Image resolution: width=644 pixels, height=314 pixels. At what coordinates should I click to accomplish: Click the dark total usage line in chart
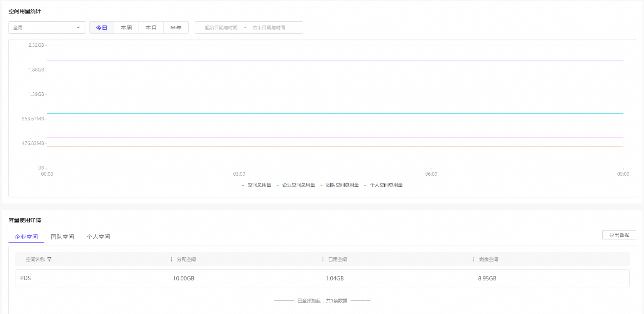pyautogui.click(x=335, y=61)
